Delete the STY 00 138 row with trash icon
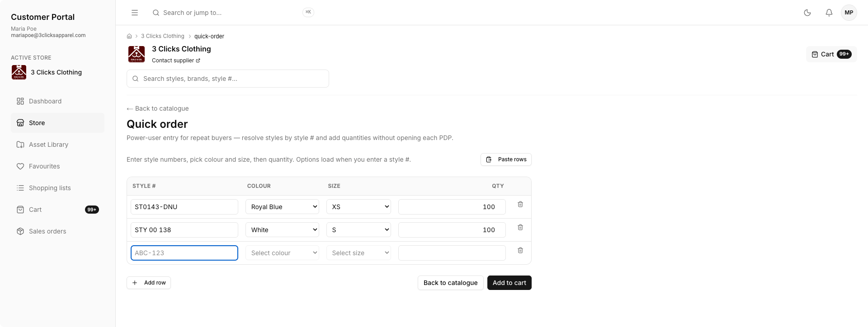 pos(520,228)
